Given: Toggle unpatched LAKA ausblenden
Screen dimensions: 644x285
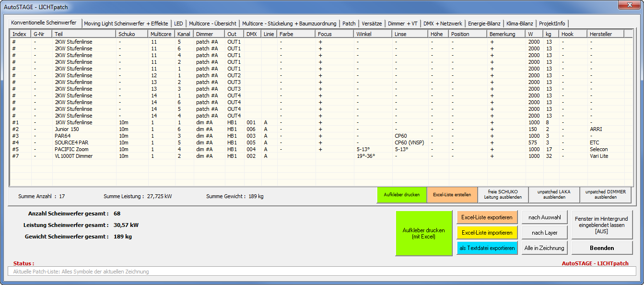Looking at the screenshot, I should [554, 195].
